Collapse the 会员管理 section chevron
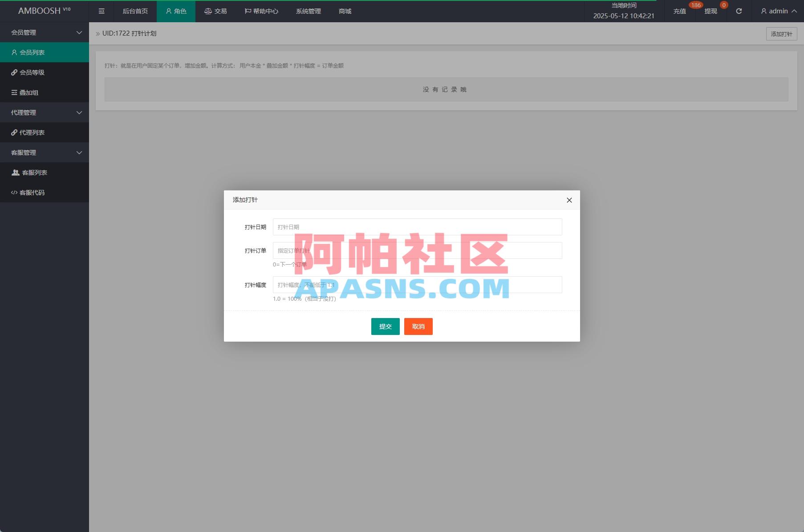The image size is (804, 532). pos(79,32)
